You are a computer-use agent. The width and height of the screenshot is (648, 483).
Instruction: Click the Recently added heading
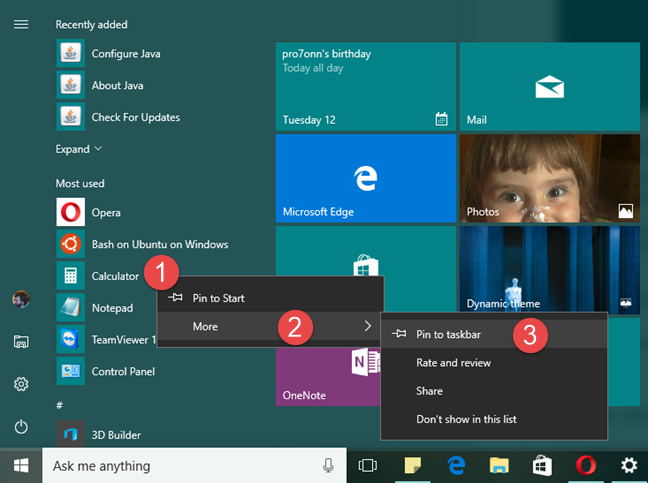[x=91, y=25]
